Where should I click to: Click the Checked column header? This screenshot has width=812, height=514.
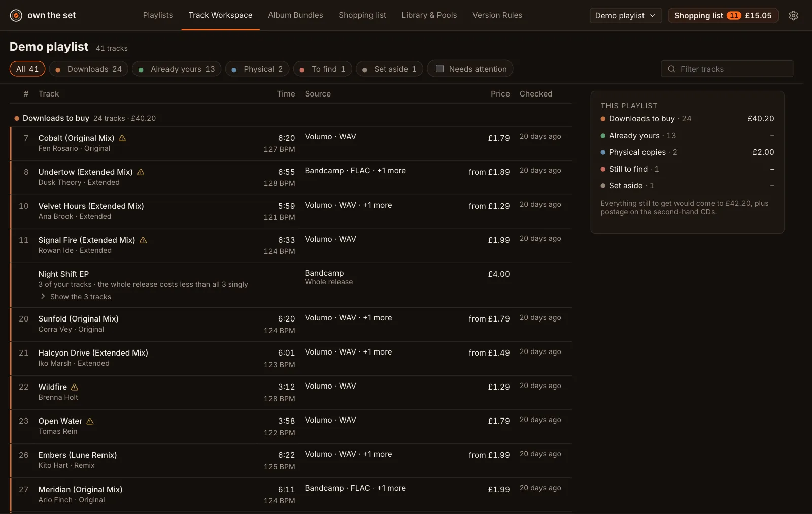tap(536, 94)
